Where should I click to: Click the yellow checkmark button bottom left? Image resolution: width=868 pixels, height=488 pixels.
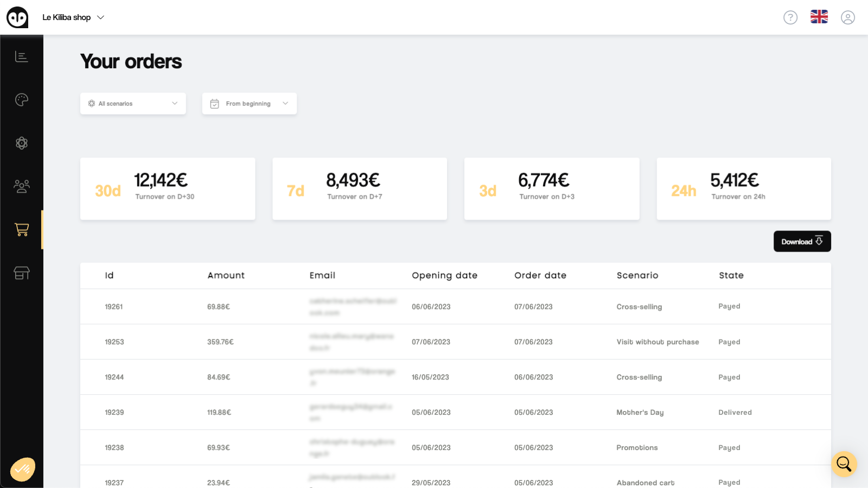click(x=22, y=468)
